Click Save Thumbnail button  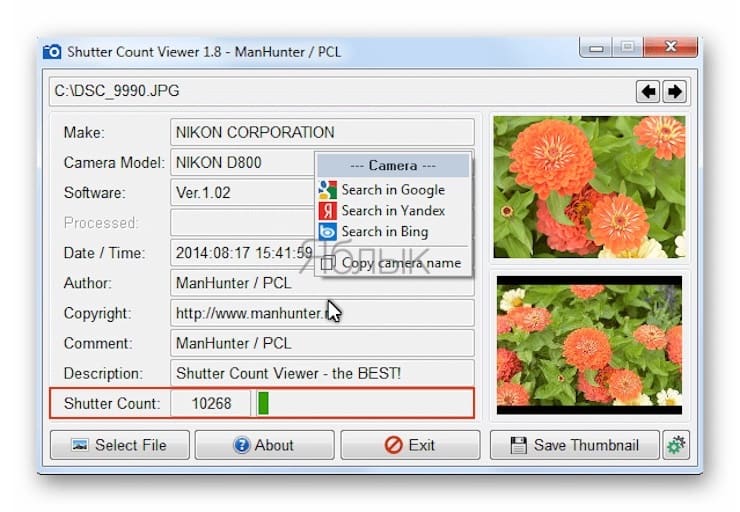click(574, 445)
